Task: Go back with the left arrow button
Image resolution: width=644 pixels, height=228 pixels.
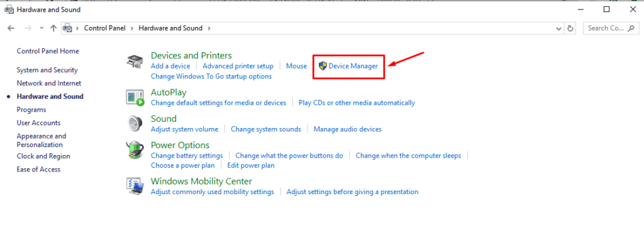Action: click(11, 28)
